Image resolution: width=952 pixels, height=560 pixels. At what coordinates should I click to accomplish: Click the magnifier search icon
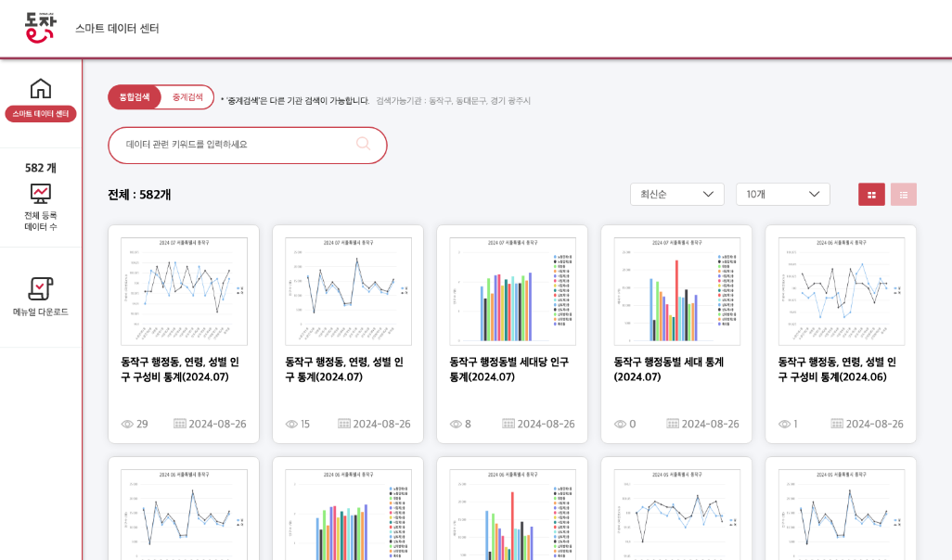click(363, 144)
